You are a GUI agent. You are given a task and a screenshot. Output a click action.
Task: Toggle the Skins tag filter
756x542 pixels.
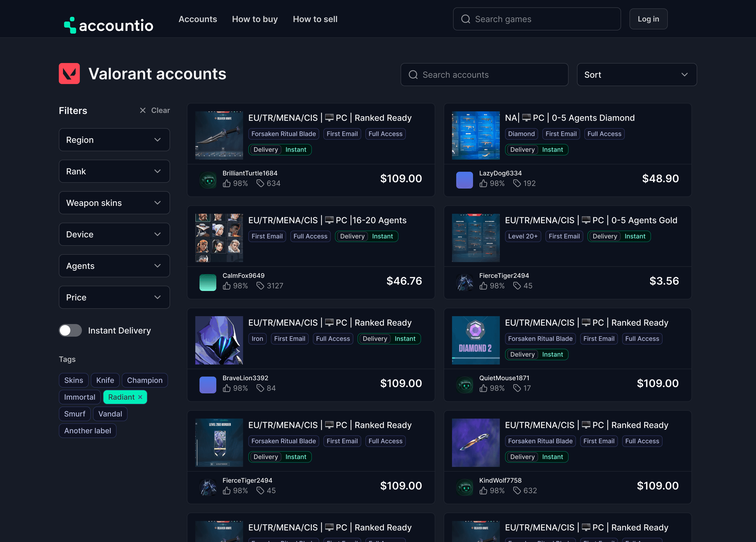tap(74, 380)
